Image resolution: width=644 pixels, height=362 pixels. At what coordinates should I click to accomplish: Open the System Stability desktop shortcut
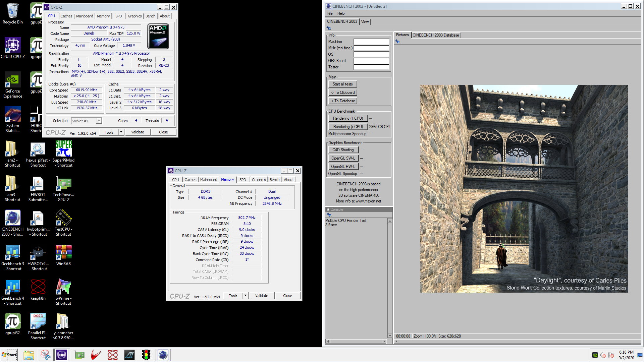pyautogui.click(x=12, y=119)
